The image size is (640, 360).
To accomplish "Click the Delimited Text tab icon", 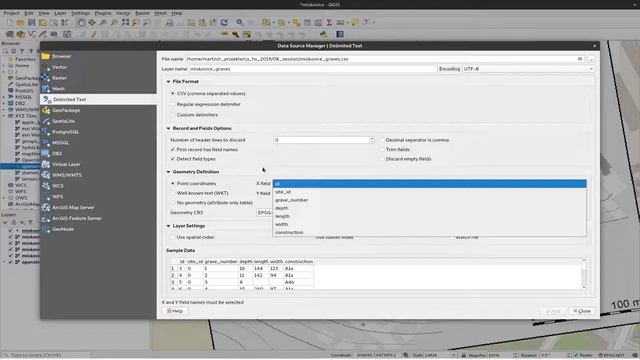I will point(47,99).
